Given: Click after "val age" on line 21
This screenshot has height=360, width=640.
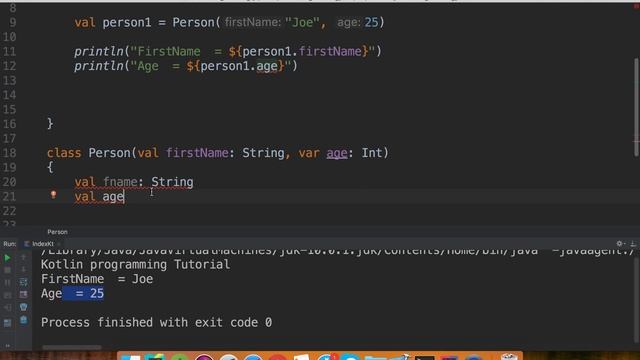Looking at the screenshot, I should (x=125, y=197).
